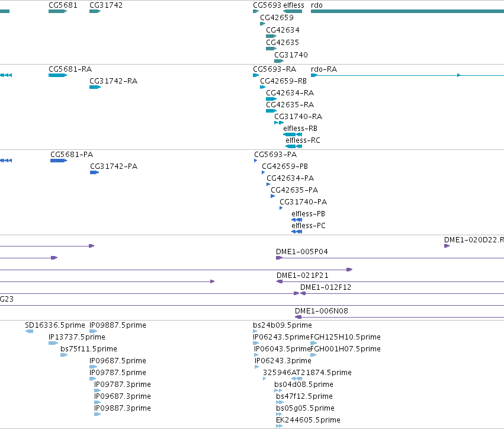Image resolution: width=504 pixels, height=429 pixels.
Task: Select the CG5681 gene label
Action: 63,5
